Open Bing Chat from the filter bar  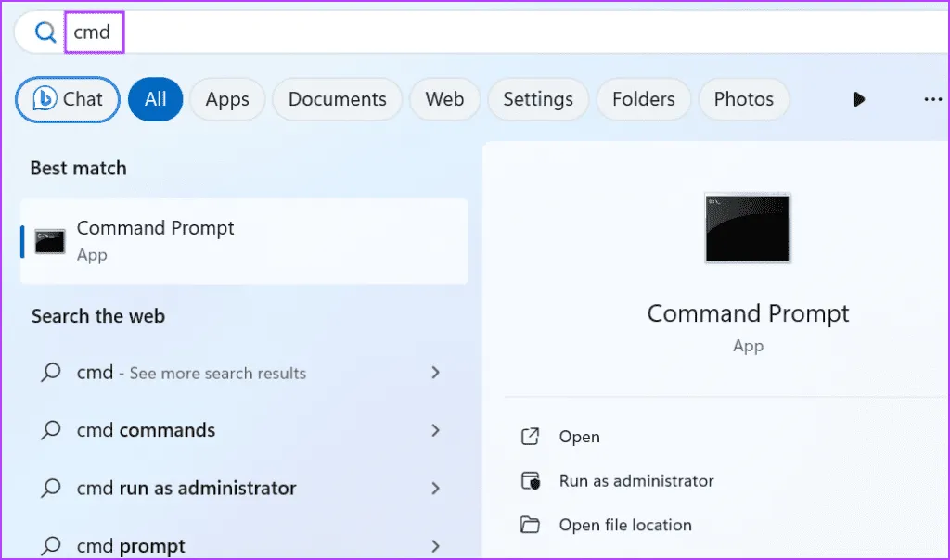click(68, 99)
